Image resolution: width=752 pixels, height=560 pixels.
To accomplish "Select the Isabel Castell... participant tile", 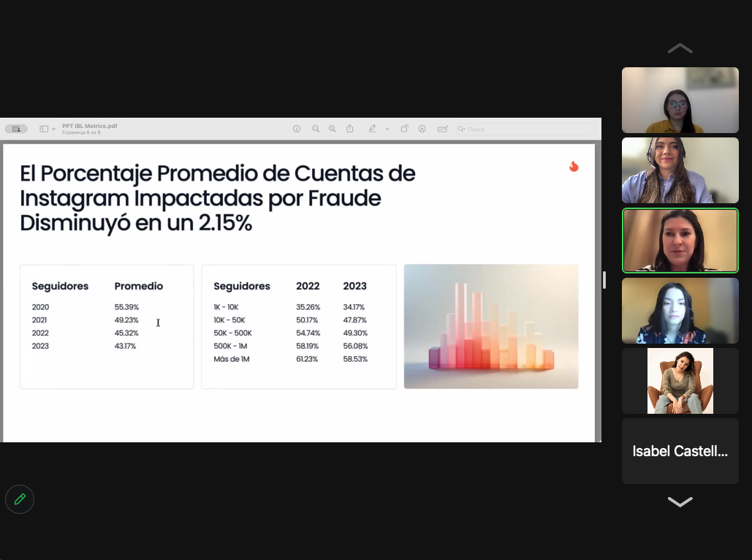I will point(680,451).
